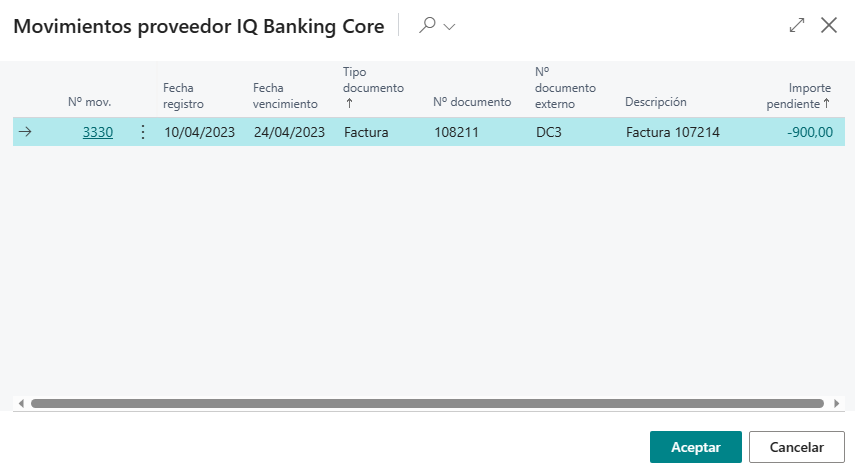The width and height of the screenshot is (855, 475).
Task: Show more options for row 3330
Action: pos(142,132)
